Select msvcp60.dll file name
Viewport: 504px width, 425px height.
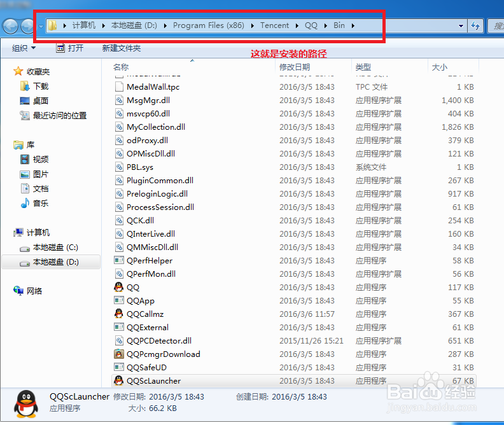[148, 114]
